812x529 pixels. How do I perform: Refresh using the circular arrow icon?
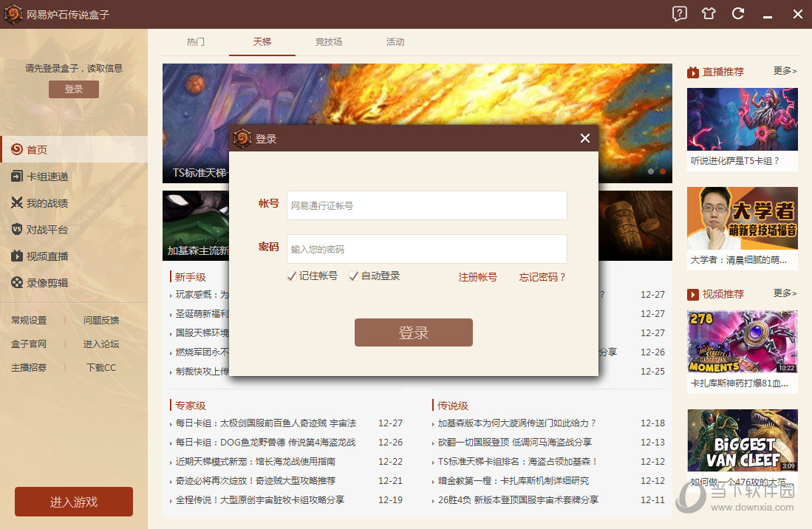[x=737, y=14]
